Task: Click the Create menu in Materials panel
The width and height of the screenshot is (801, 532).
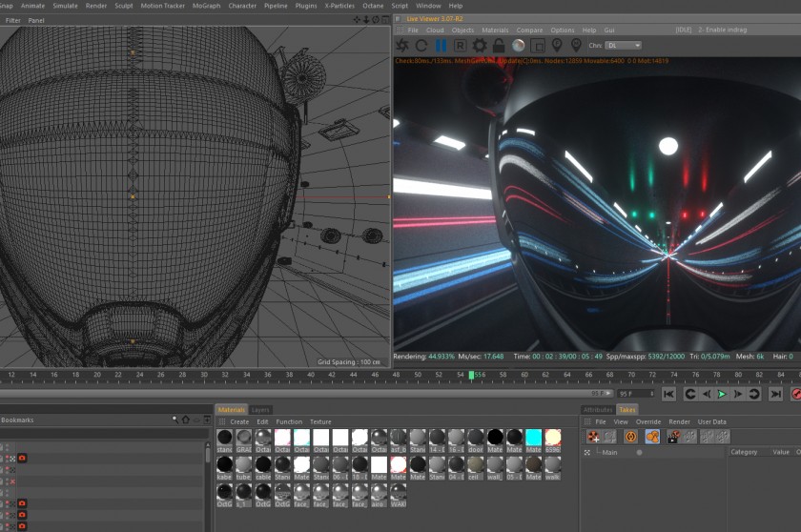Action: [x=239, y=421]
